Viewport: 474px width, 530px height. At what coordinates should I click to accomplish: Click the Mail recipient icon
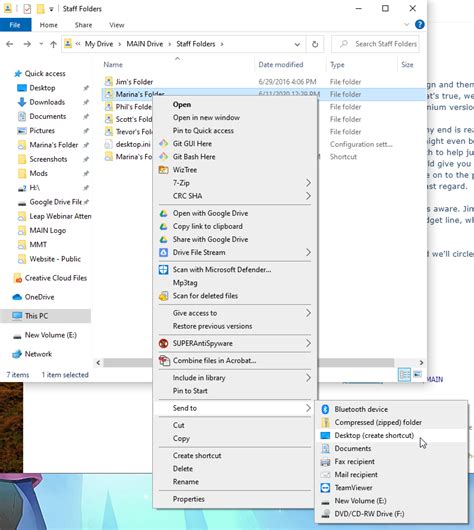pyautogui.click(x=325, y=475)
